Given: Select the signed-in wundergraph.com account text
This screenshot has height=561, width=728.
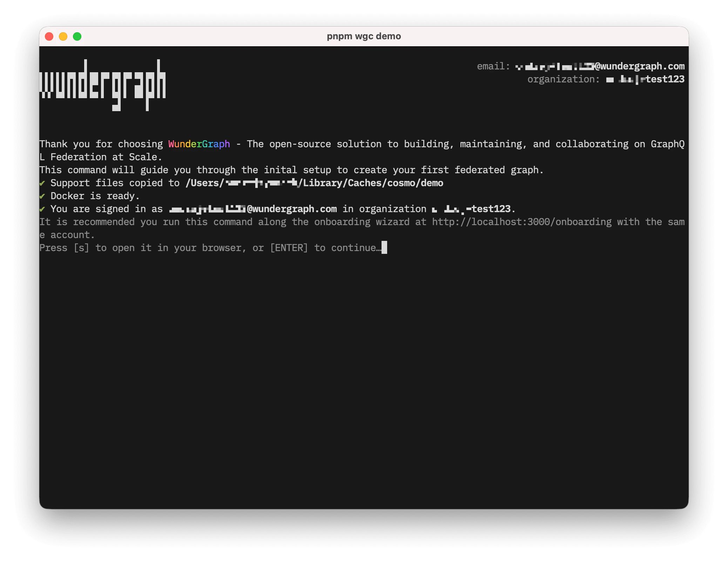Looking at the screenshot, I should click(x=252, y=209).
